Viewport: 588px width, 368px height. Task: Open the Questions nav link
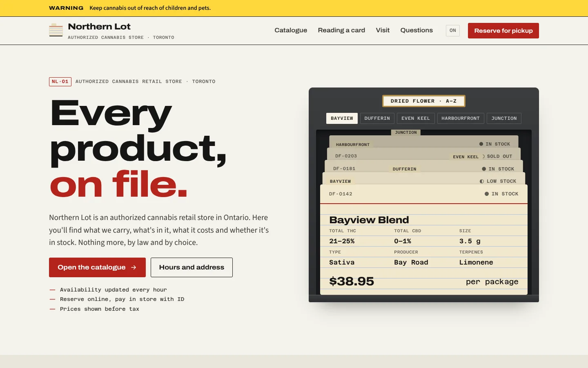(416, 30)
